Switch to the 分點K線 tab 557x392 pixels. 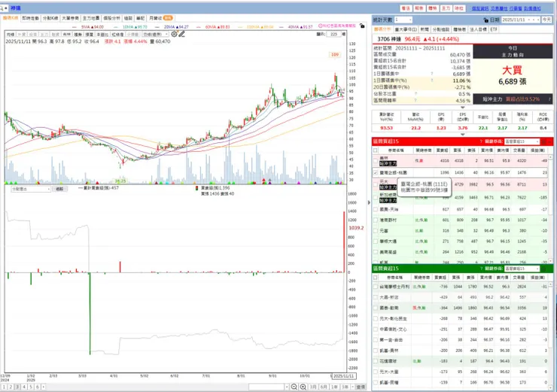pyautogui.click(x=50, y=18)
